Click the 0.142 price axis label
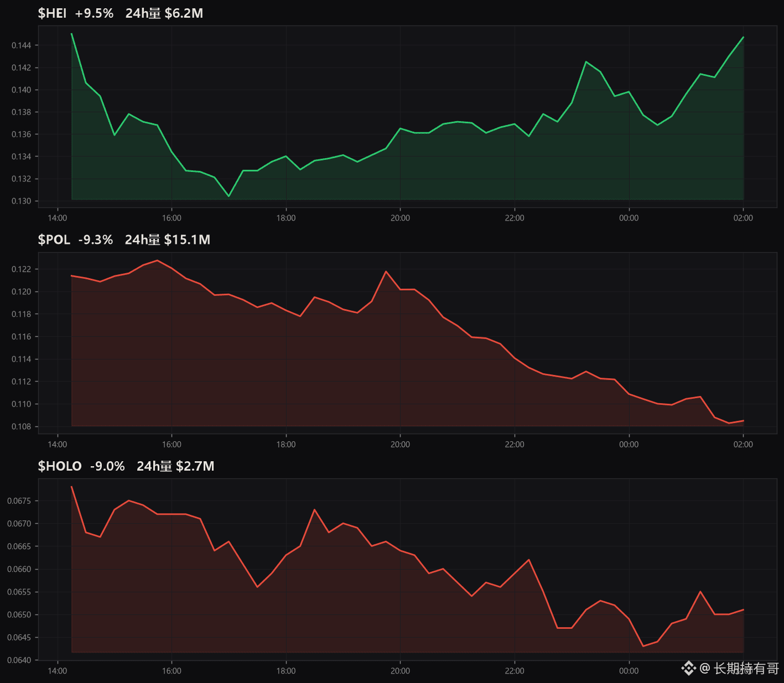Image resolution: width=784 pixels, height=683 pixels. tap(22, 67)
